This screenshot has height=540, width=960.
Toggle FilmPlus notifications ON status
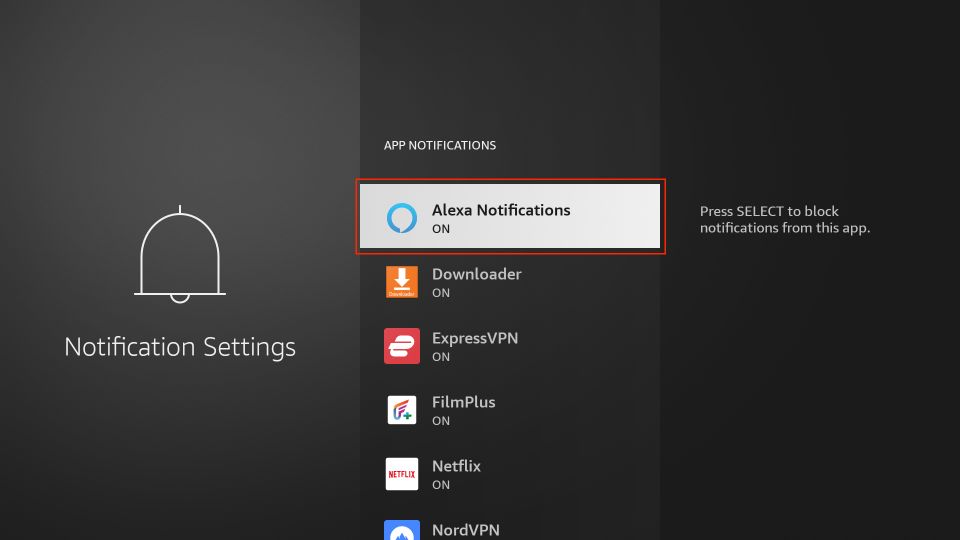[441, 421]
